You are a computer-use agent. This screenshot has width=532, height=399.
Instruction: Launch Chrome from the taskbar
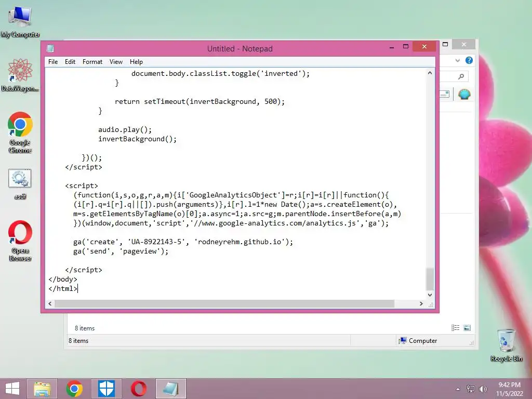74,389
